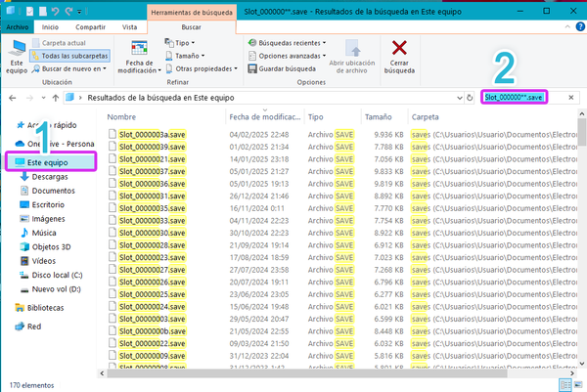Open Imágenes in navigation pane
Image resolution: width=587 pixels, height=392 pixels.
[42, 219]
